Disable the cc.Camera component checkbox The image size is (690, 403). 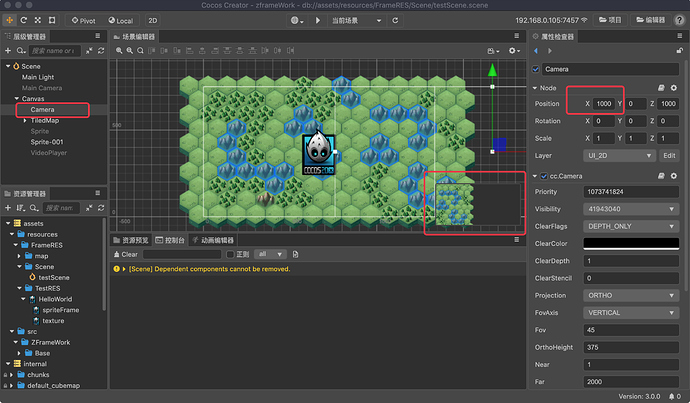(x=544, y=176)
